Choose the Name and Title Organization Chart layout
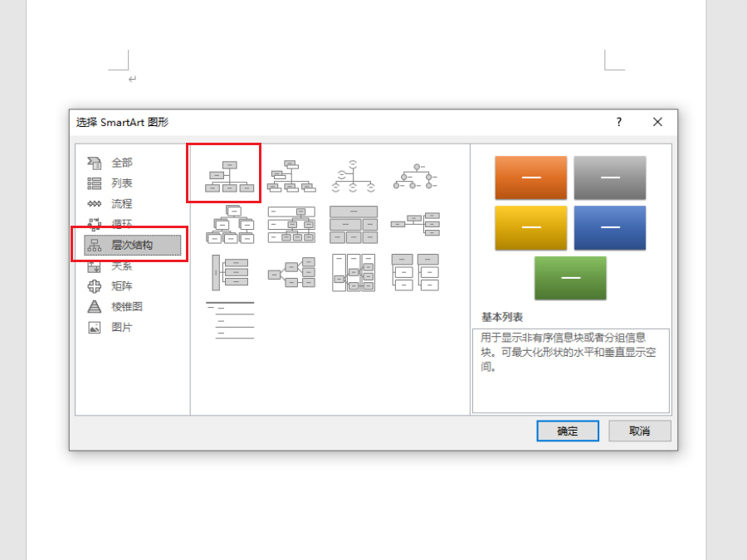 click(291, 177)
